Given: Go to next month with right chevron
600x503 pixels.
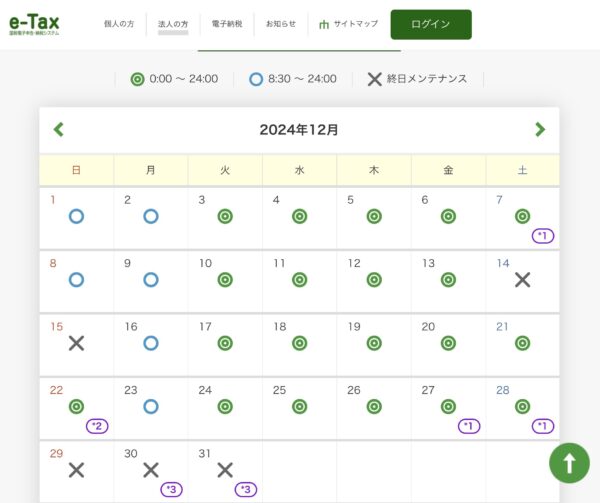Looking at the screenshot, I should pyautogui.click(x=540, y=129).
